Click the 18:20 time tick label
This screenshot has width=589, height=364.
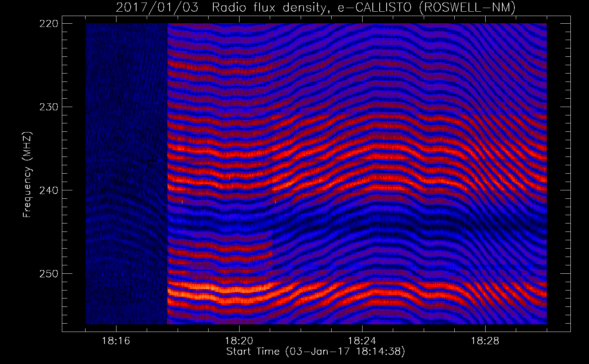click(x=239, y=341)
